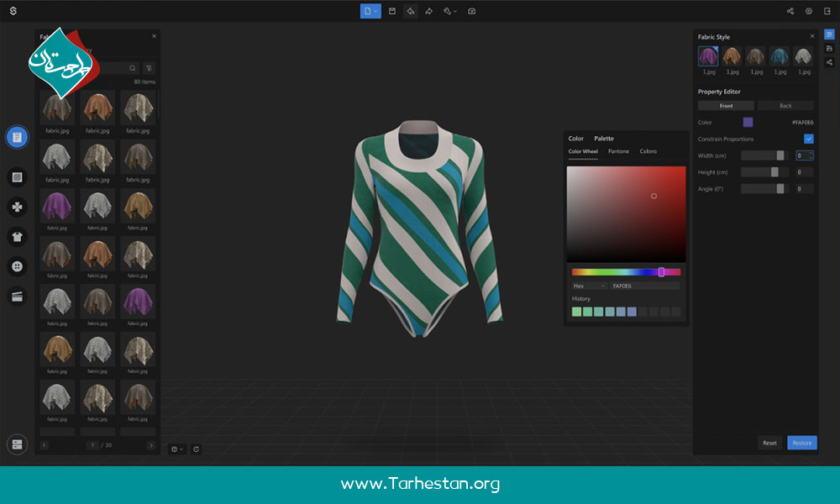
Task: Toggle the Constrain Proportions checkbox
Action: point(809,139)
